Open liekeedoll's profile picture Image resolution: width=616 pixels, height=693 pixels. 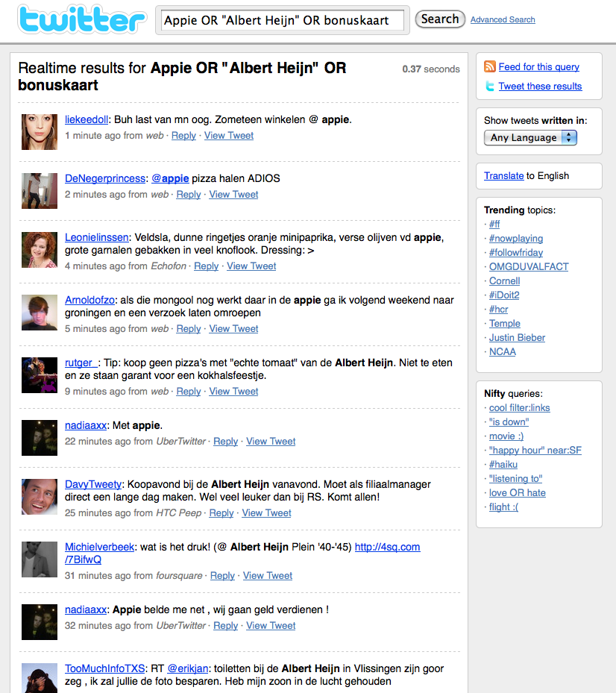(x=40, y=131)
